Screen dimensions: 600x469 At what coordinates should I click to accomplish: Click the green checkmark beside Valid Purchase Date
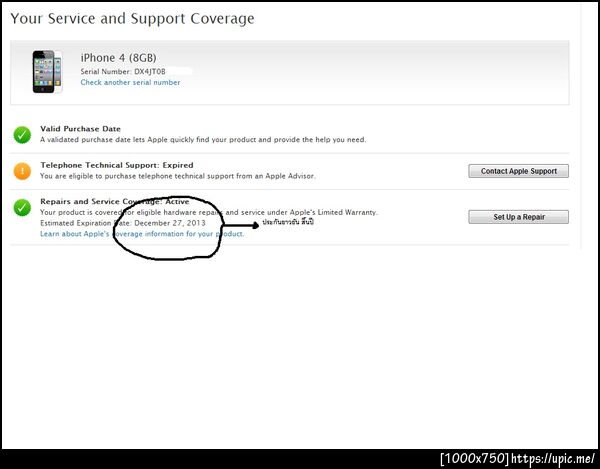point(22,135)
